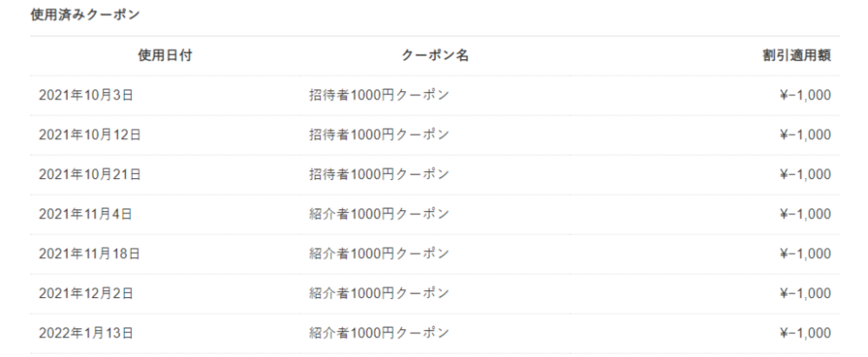Select 紹介者1000円クーポン in November 4 row
Screen dimensions: 868x357
(378, 214)
